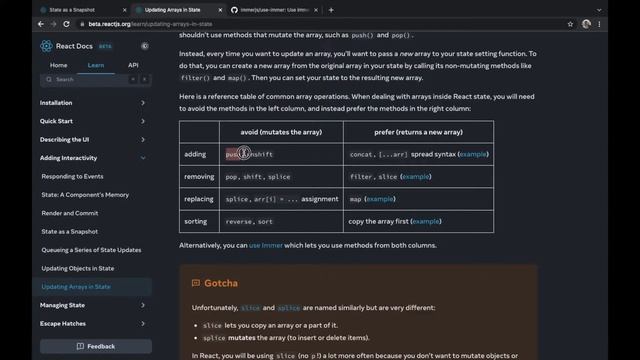Viewport: 640px width, 360px height.
Task: Open Responding to Events page
Action: pos(72,176)
